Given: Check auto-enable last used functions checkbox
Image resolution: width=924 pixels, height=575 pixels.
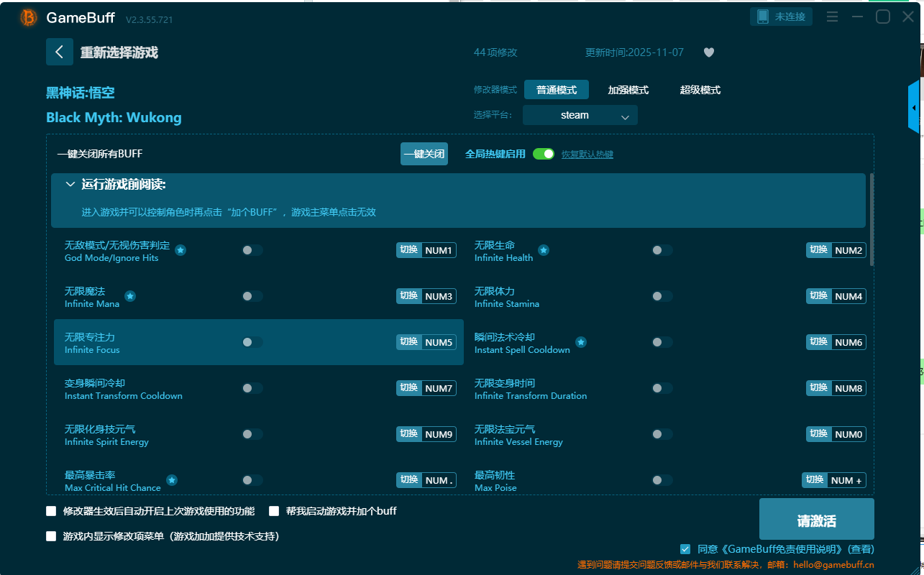Looking at the screenshot, I should [51, 511].
